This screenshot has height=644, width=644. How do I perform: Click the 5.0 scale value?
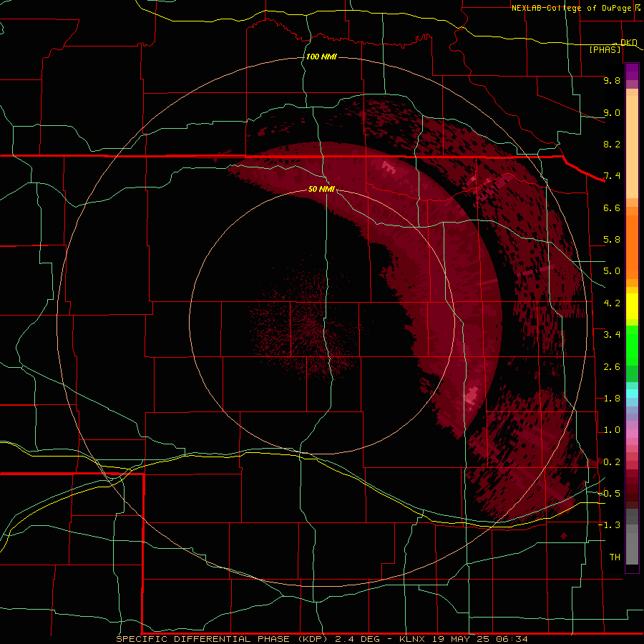click(x=612, y=271)
